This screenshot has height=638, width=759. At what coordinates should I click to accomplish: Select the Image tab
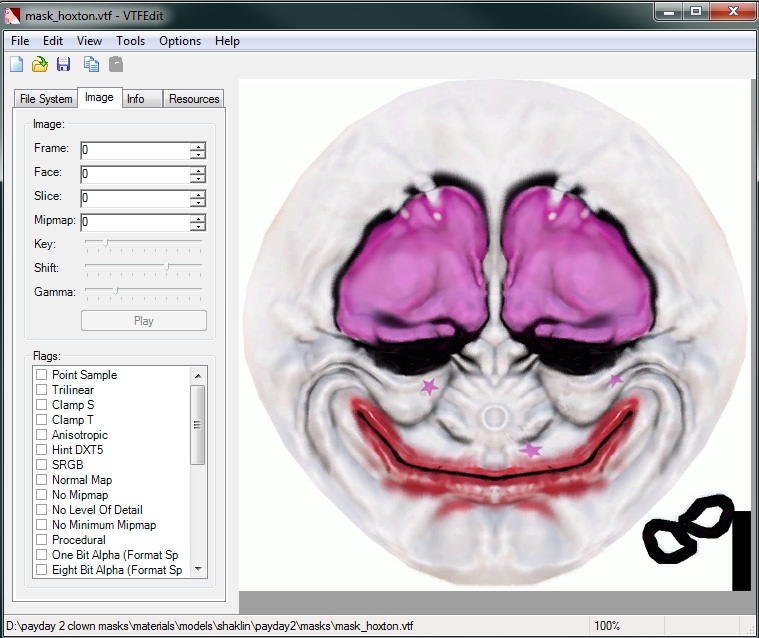(99, 97)
